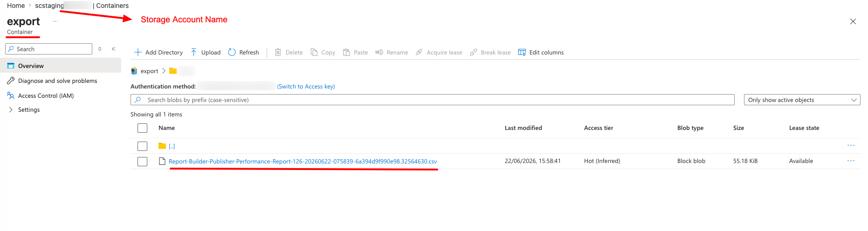
Task: Click the 22/06/2026, 15:58:41 cell
Action: [x=533, y=161]
